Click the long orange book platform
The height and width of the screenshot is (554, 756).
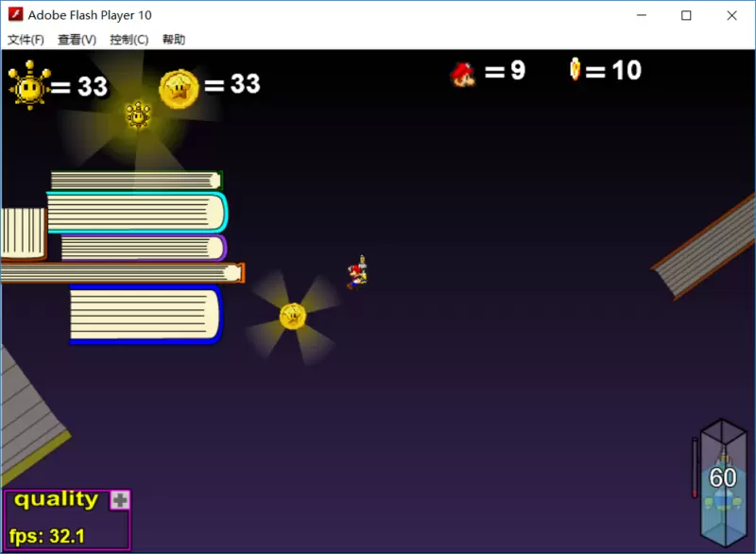click(123, 273)
